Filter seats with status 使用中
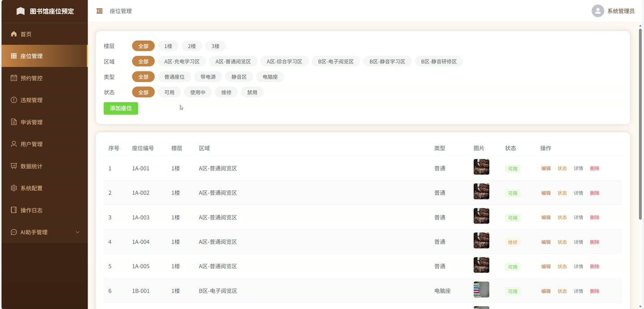This screenshot has height=309, width=644. coord(198,92)
